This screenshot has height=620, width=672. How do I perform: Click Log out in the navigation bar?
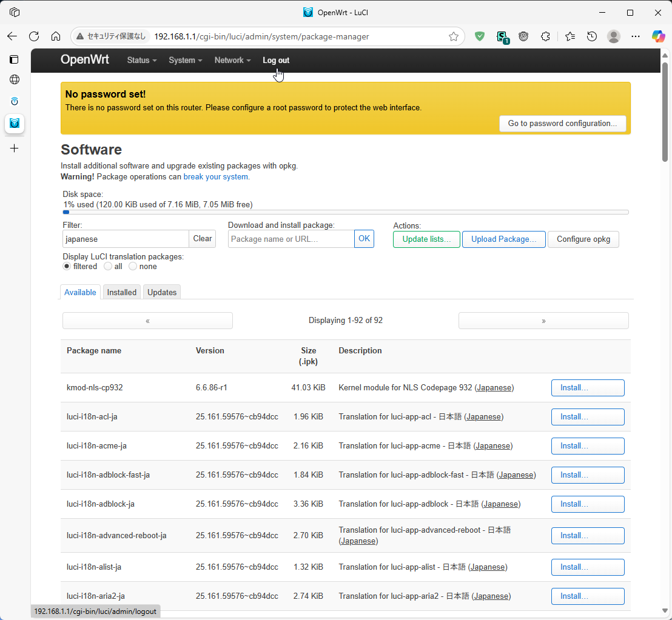[275, 61]
